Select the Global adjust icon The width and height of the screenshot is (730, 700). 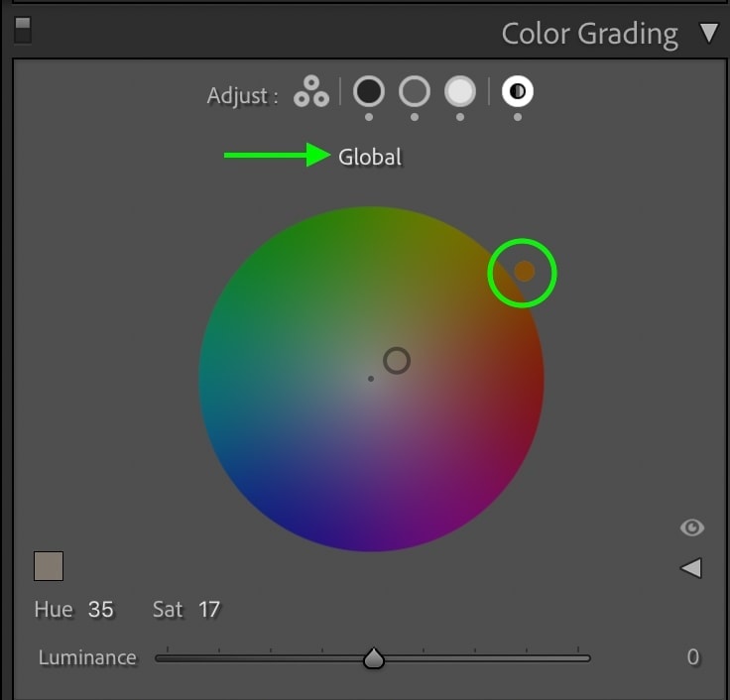[517, 91]
